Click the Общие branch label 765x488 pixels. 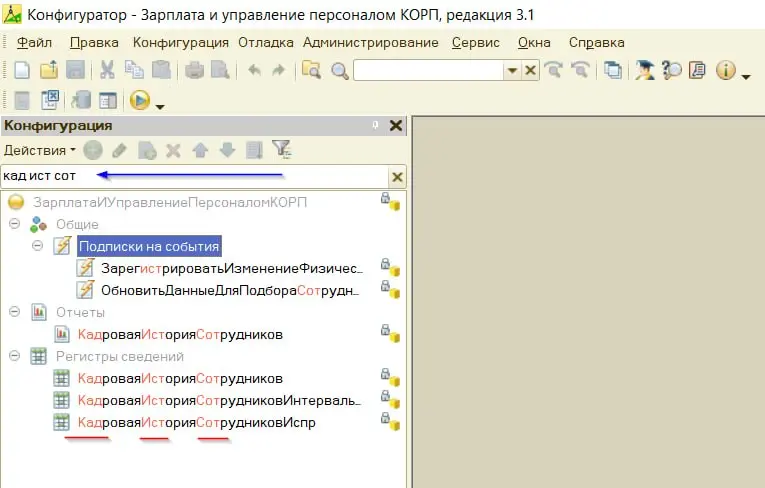tap(77, 224)
